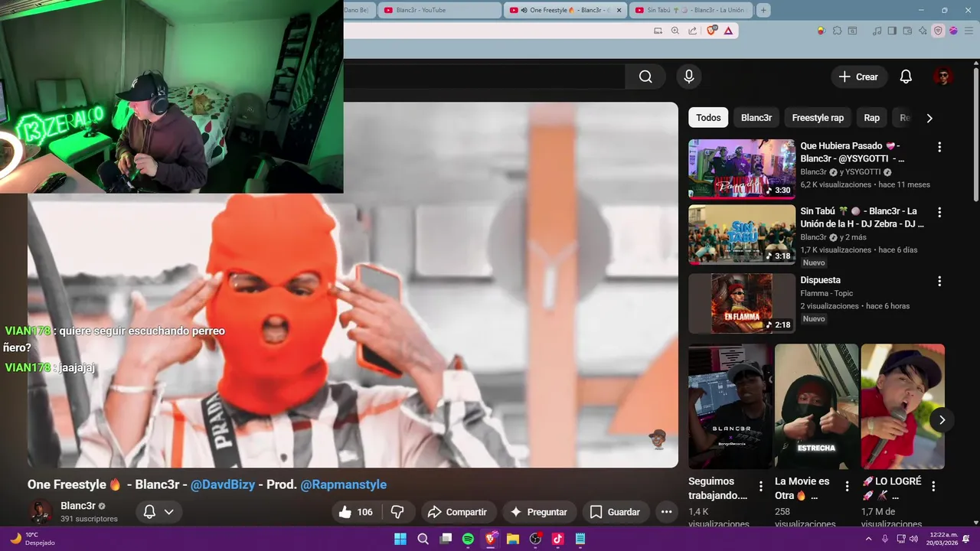Screen dimensions: 980x551
Task: Open OBS Studio from the taskbar
Action: (535, 539)
